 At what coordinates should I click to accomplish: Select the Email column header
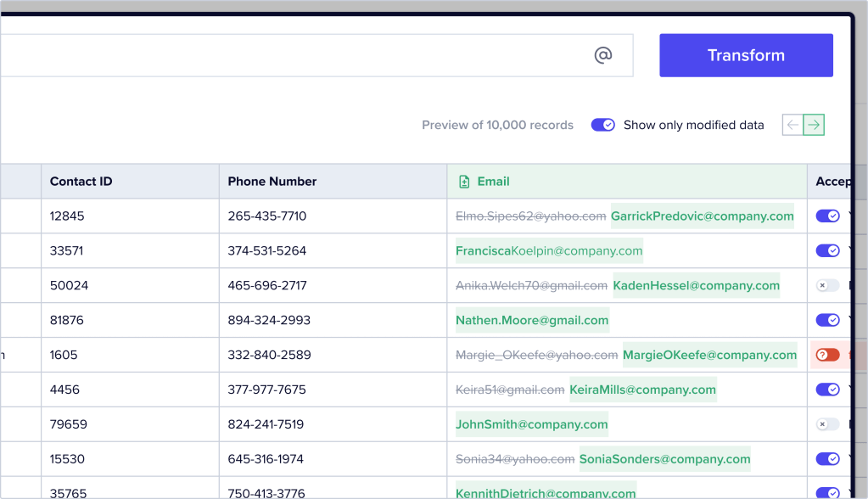click(493, 182)
